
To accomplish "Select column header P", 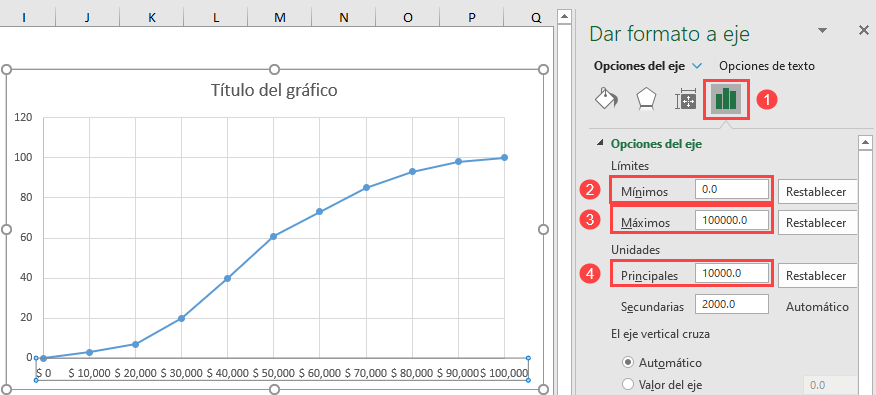I will tap(473, 18).
